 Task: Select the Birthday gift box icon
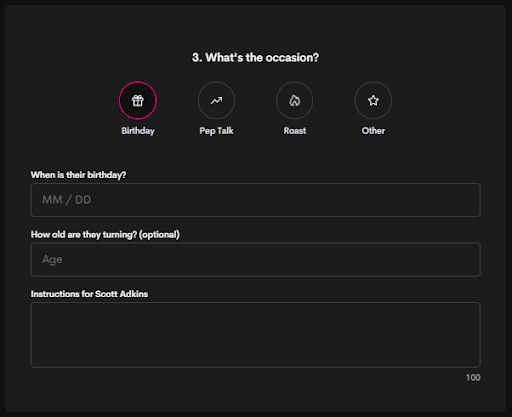pyautogui.click(x=138, y=100)
